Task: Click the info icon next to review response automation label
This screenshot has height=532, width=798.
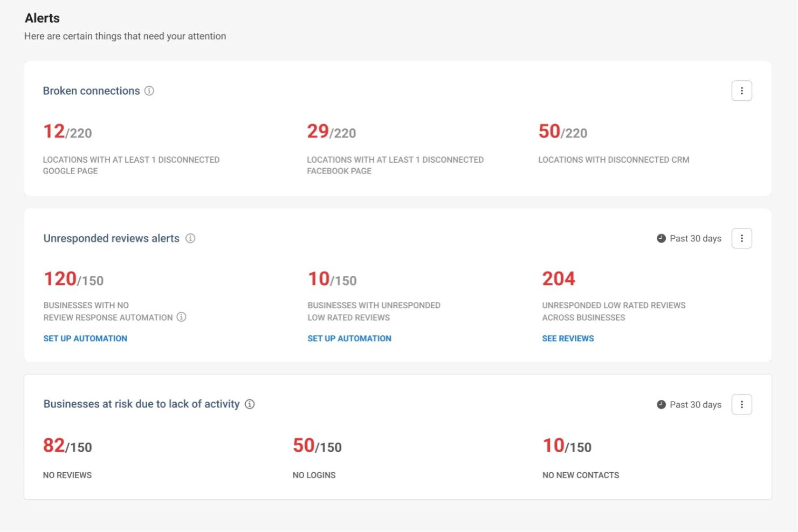Action: [182, 317]
